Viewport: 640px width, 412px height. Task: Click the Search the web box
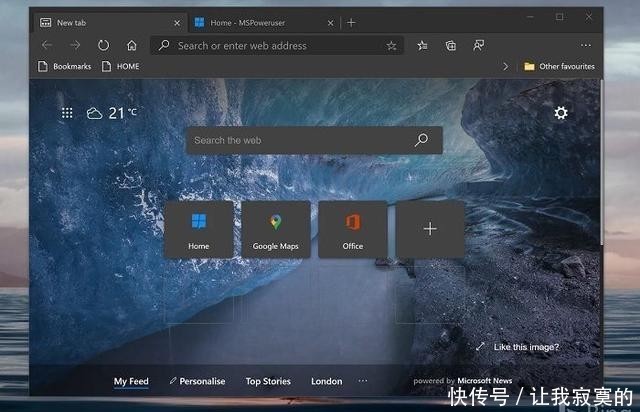314,140
